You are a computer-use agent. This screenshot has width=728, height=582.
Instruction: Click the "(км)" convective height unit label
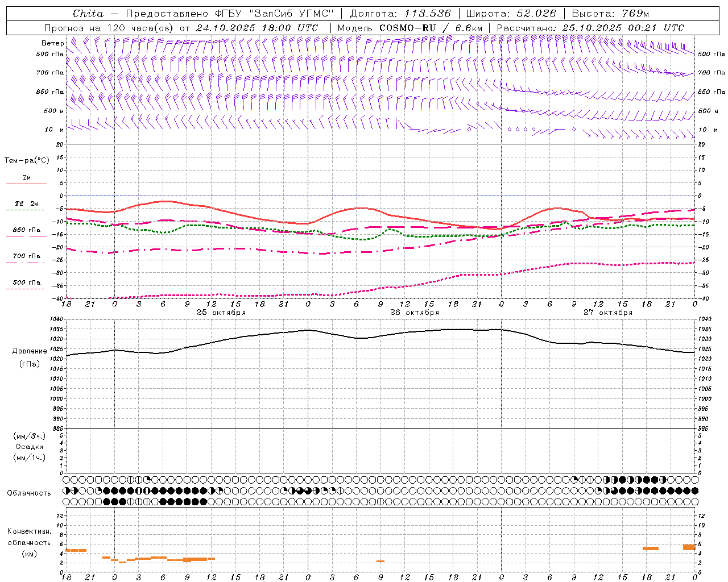point(30,554)
